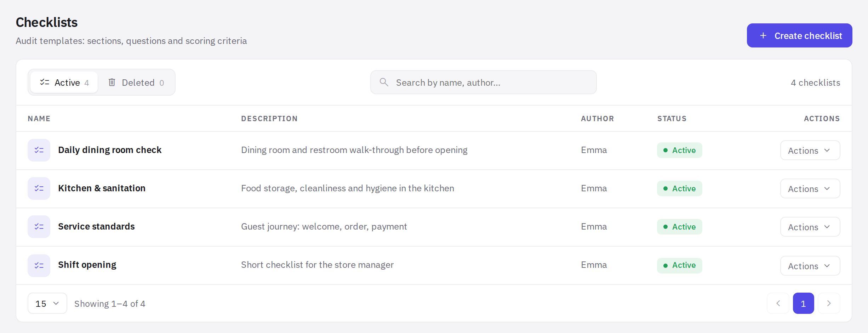This screenshot has width=868, height=333.
Task: Open the Shift opening checklist
Action: click(87, 265)
